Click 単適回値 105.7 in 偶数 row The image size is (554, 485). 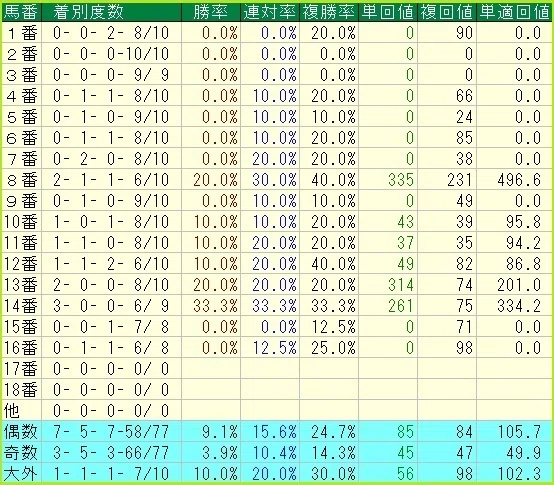point(519,431)
